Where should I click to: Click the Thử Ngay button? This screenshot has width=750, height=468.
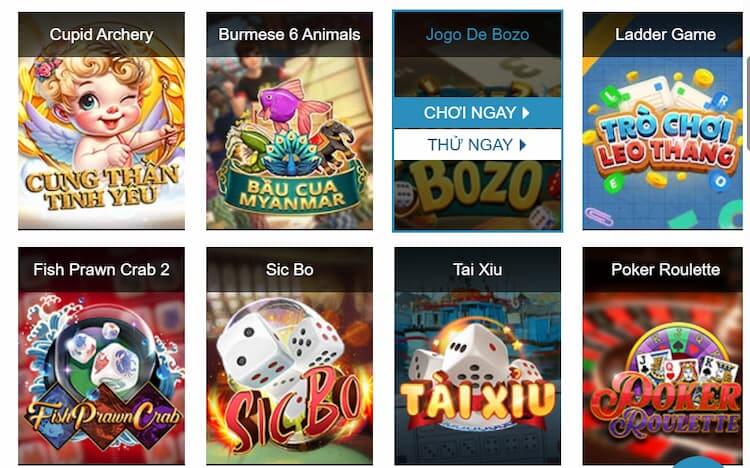[477, 145]
